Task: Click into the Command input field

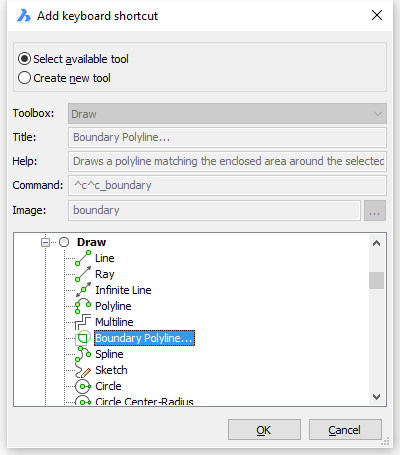Action: click(227, 185)
